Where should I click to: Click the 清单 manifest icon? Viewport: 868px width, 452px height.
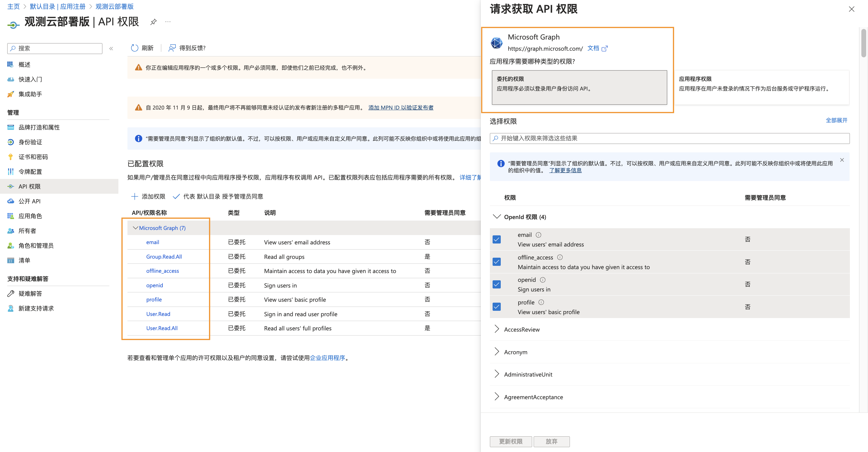point(11,260)
